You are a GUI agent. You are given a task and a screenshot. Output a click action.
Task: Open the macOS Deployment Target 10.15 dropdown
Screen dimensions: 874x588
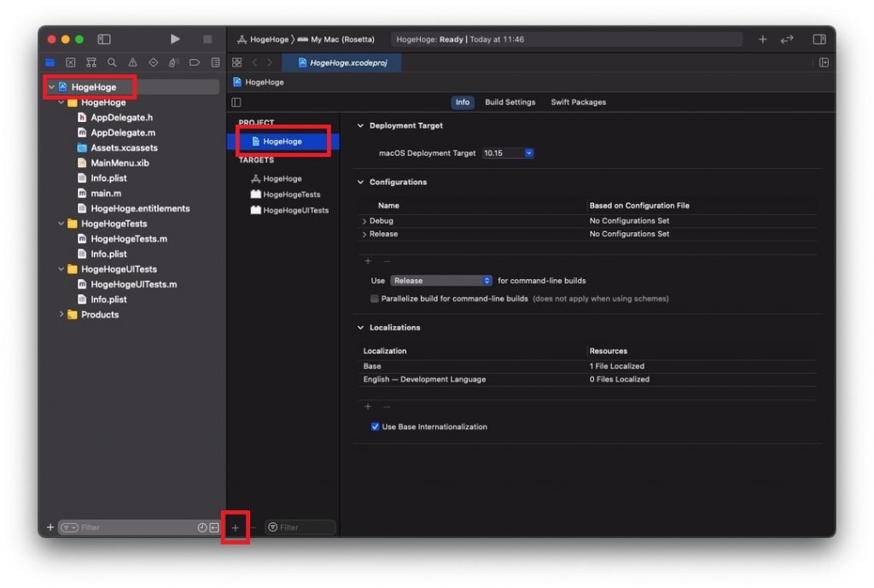pyautogui.click(x=508, y=153)
